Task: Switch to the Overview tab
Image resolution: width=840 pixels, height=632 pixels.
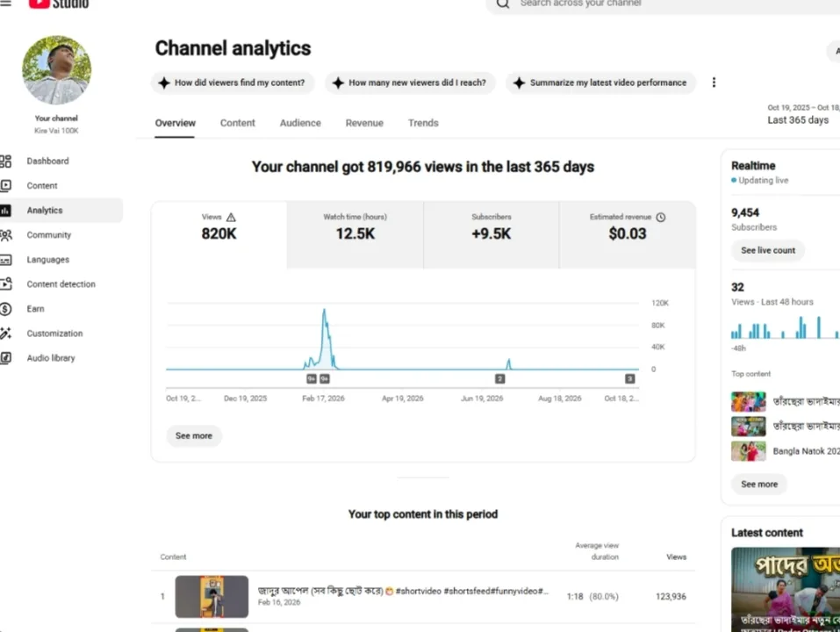Action: (x=176, y=123)
